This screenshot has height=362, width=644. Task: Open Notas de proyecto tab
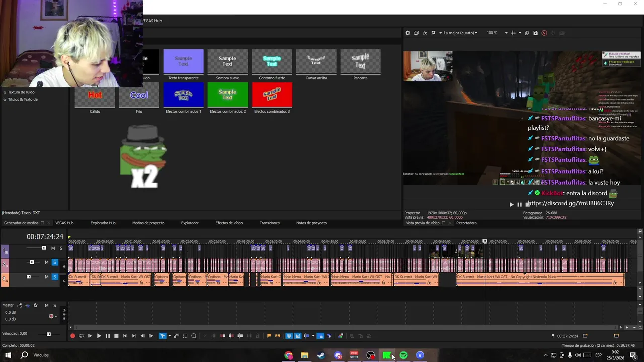[x=311, y=223]
